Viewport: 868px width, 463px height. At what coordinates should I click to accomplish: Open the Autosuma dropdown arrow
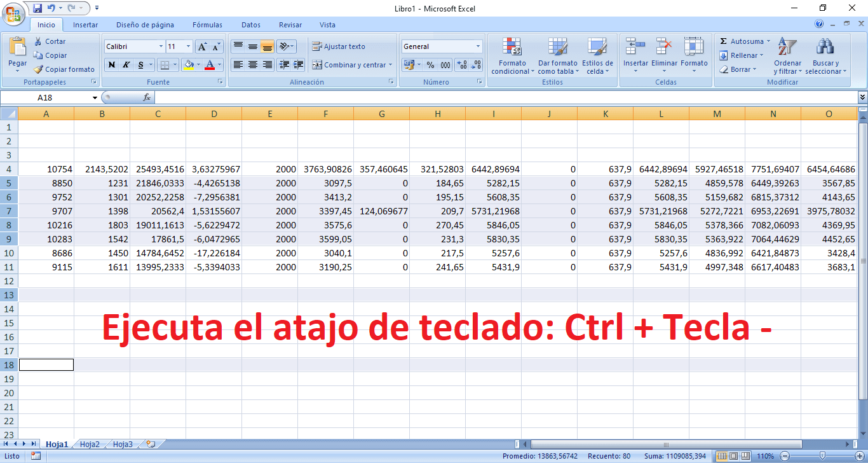[x=768, y=41]
